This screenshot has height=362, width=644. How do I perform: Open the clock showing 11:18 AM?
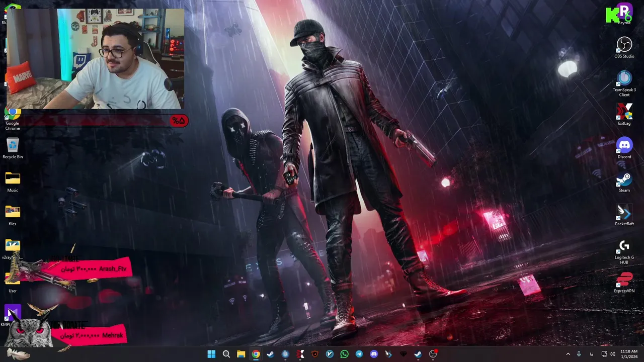(629, 354)
